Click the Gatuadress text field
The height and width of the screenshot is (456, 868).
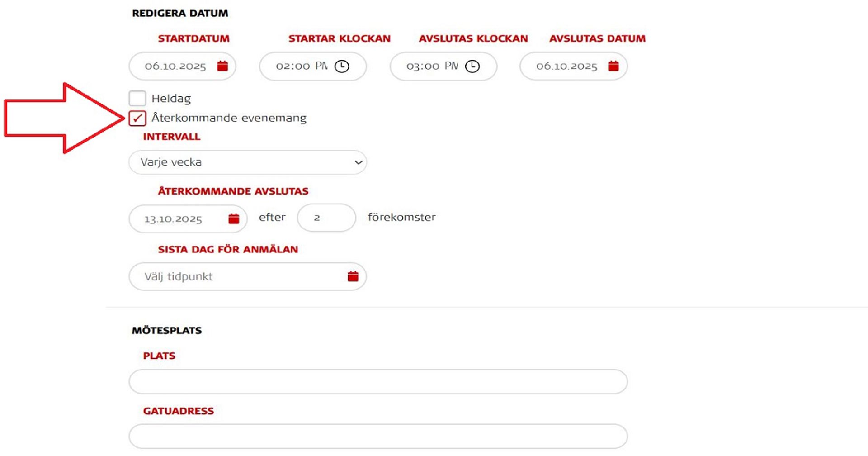(x=378, y=437)
